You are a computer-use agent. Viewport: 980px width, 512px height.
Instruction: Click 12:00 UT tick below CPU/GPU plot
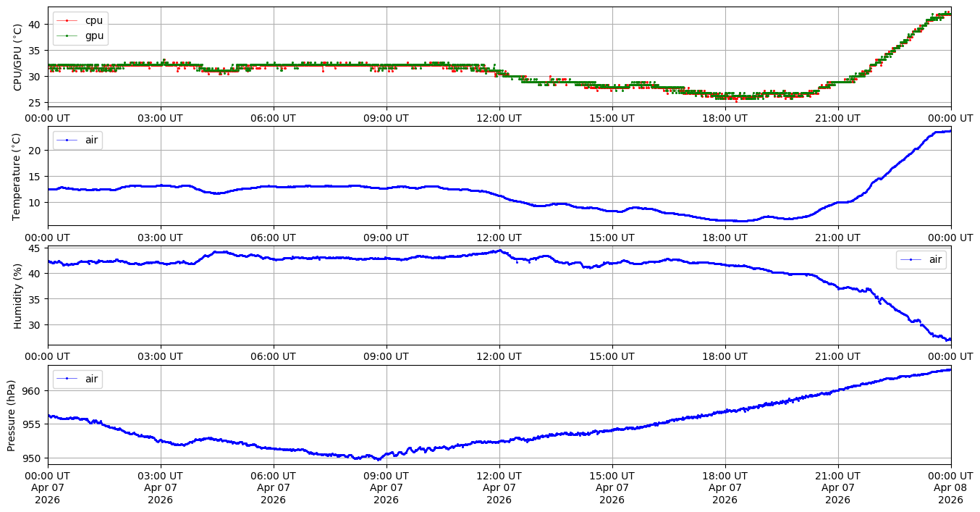(499, 117)
